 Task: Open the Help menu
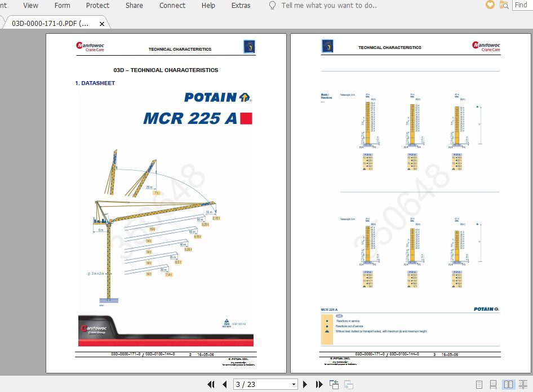pyautogui.click(x=208, y=6)
